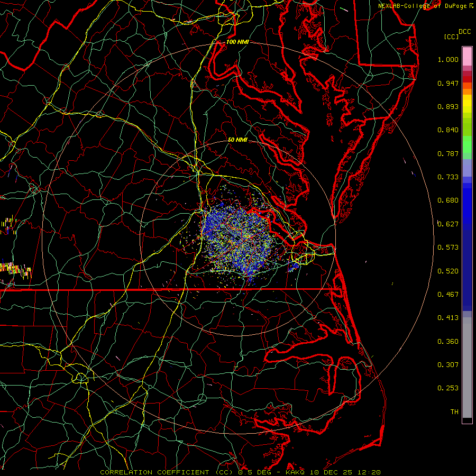The height and width of the screenshot is (476, 476).
Task: Click the 1.000 value on the color scale
Action: [448, 59]
